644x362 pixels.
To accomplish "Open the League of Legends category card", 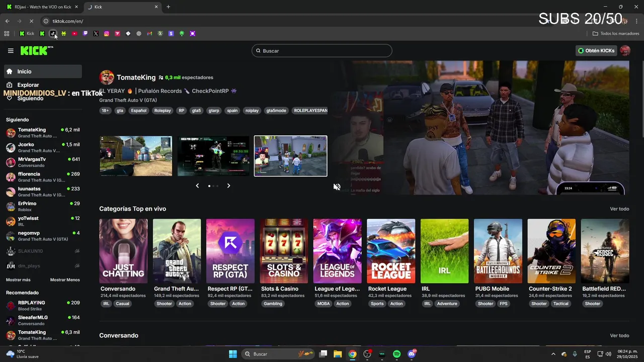I will pyautogui.click(x=337, y=251).
